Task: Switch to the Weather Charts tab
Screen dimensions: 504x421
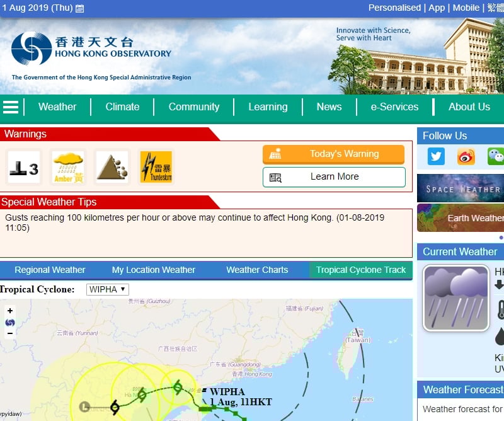Action: pos(257,270)
